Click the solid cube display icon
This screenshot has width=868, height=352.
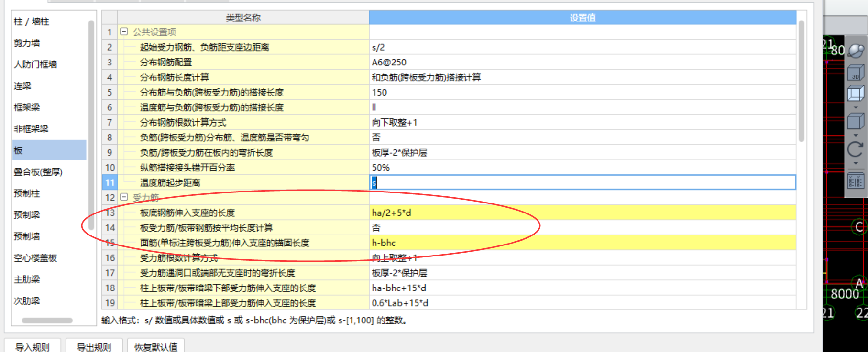coord(856,121)
